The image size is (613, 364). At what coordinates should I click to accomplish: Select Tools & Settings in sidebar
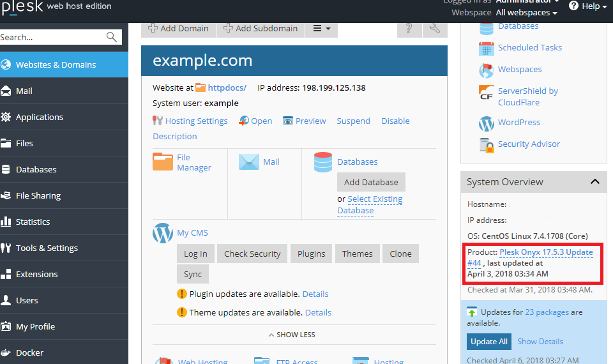click(x=47, y=248)
